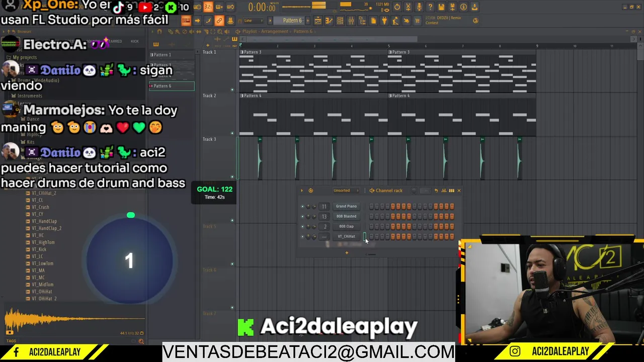
Task: Adjust the channel rack swing knob
Action: tap(414, 191)
